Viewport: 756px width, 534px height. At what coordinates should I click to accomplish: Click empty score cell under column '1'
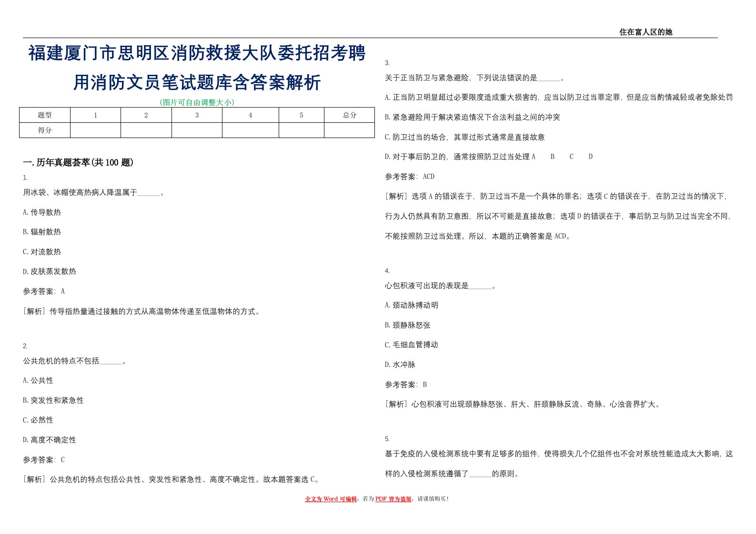pos(95,130)
